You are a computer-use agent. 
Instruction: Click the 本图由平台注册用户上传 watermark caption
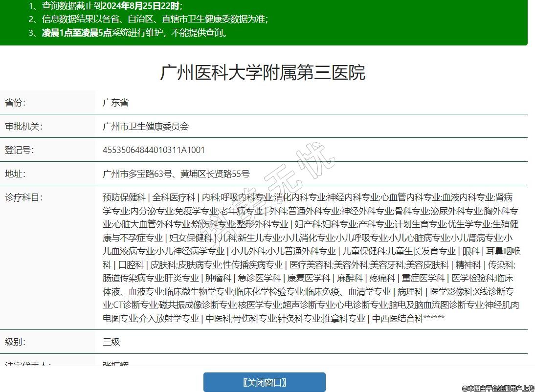[x=498, y=388]
